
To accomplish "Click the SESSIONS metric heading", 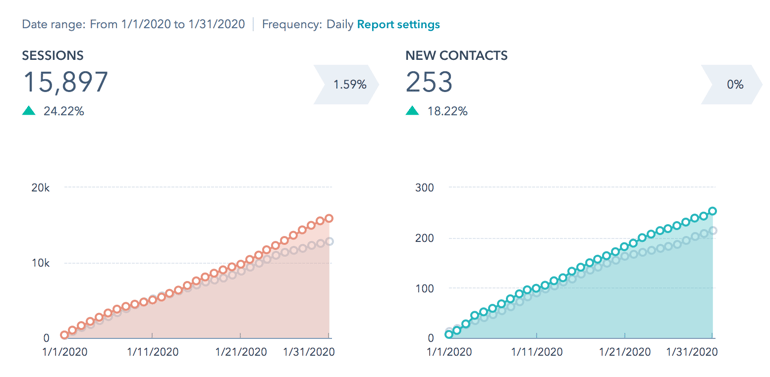I will 53,55.
